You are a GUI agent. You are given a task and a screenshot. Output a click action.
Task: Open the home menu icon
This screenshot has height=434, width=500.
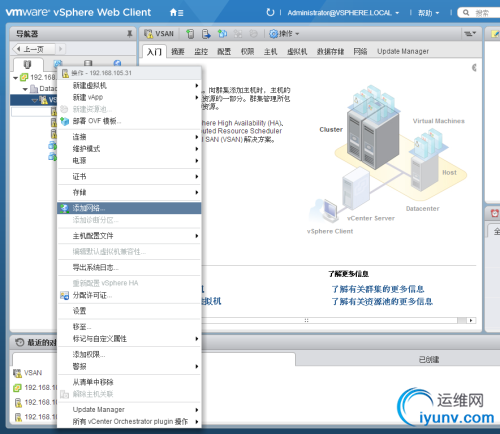(176, 13)
